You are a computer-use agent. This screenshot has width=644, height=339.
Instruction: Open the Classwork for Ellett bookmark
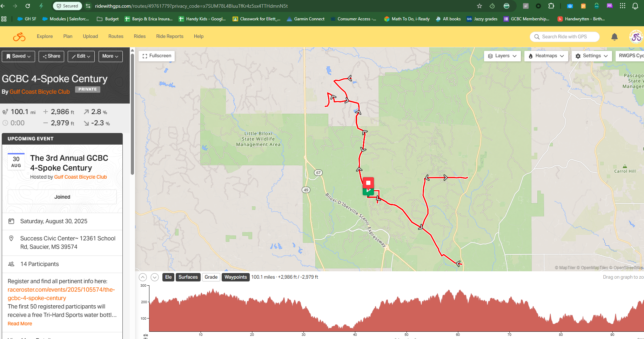point(256,19)
